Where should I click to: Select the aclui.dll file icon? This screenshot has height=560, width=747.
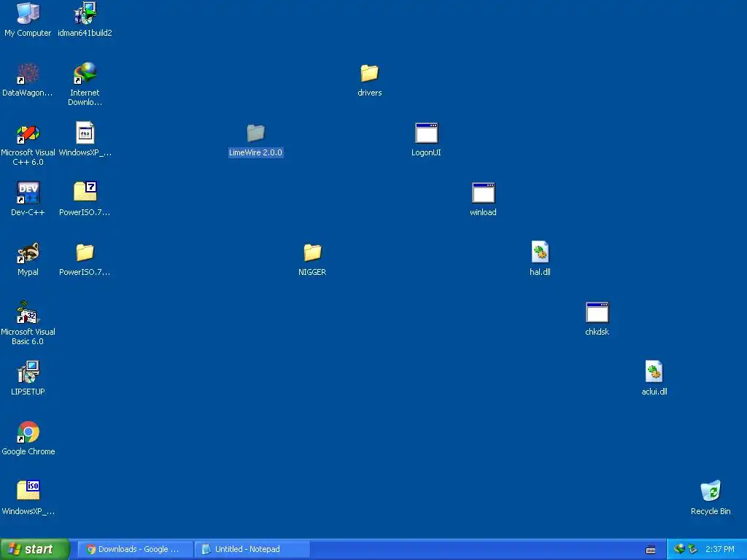(x=654, y=378)
